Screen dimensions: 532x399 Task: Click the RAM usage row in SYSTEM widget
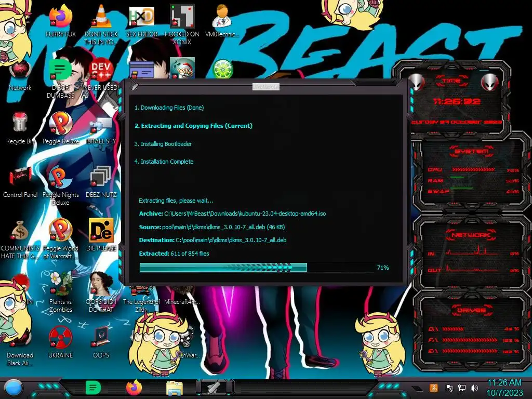[x=473, y=180]
